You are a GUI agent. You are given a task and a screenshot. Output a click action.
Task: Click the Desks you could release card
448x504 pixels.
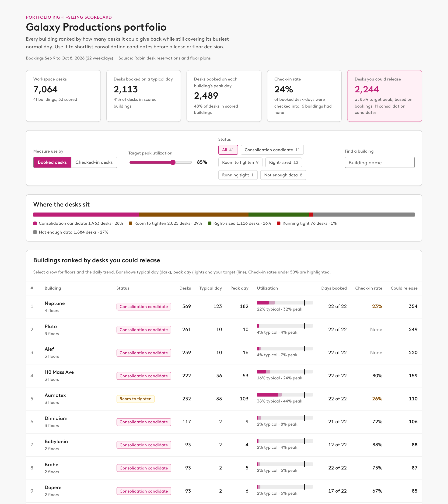(x=384, y=96)
